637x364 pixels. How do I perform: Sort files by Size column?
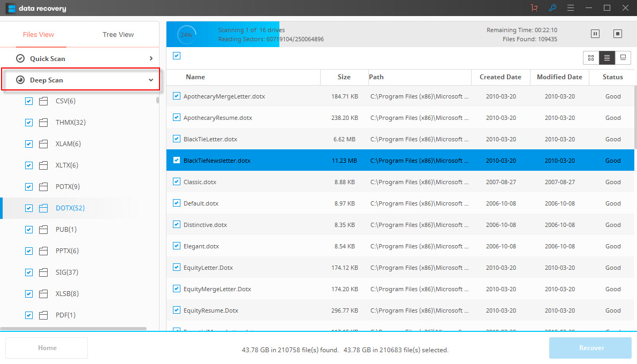(x=344, y=77)
